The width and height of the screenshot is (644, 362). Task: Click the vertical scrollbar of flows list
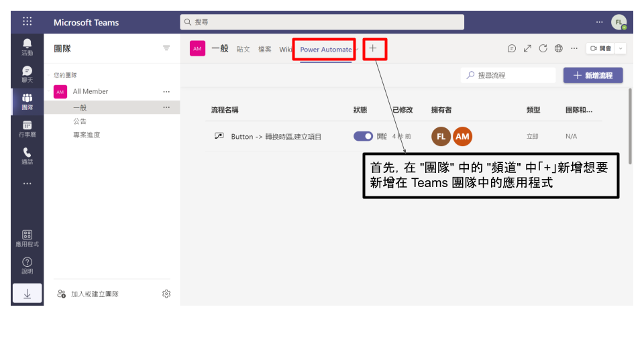[x=630, y=127]
